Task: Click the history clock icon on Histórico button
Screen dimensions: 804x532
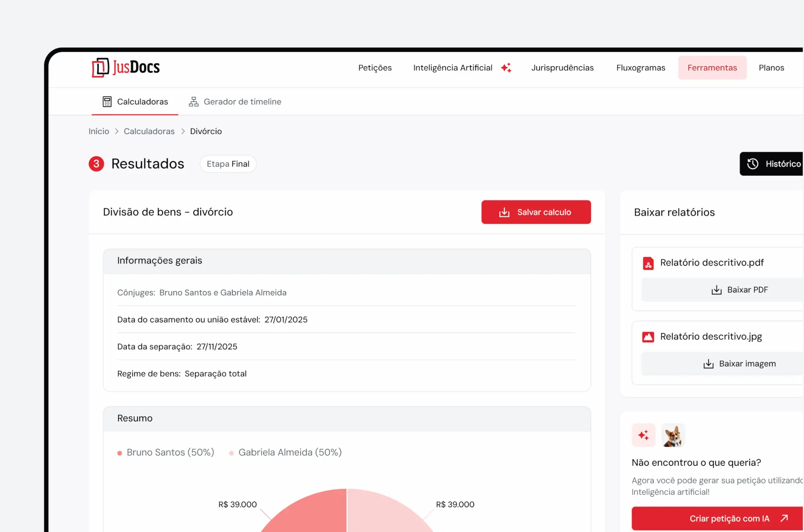Action: [x=753, y=164]
